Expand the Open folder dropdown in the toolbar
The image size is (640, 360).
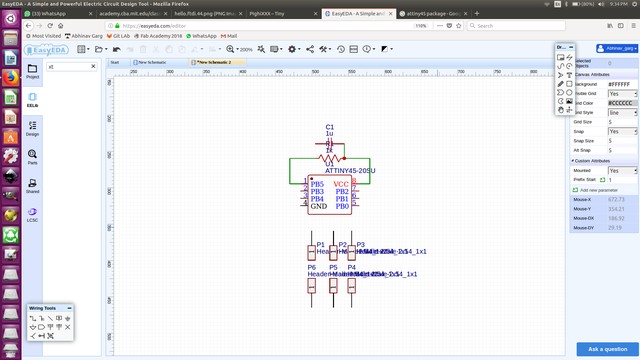[101, 49]
